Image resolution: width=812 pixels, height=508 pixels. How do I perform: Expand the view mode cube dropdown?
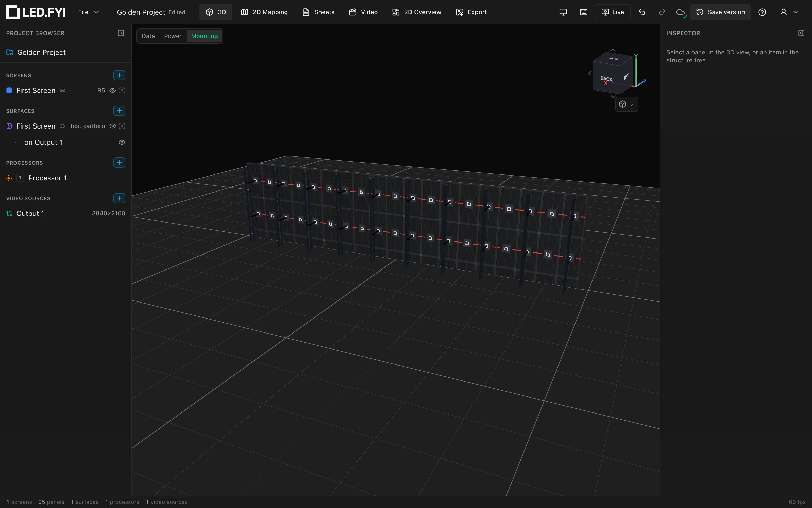pos(627,104)
